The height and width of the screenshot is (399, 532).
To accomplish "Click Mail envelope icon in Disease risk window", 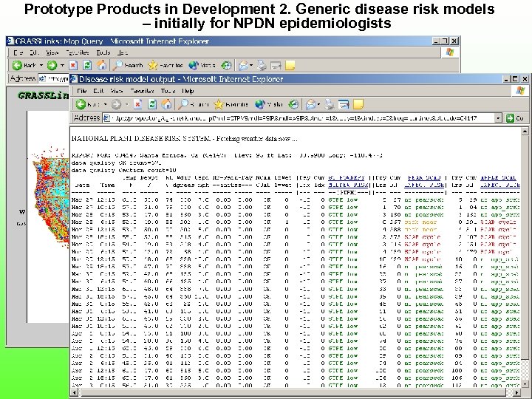I will 310,104.
